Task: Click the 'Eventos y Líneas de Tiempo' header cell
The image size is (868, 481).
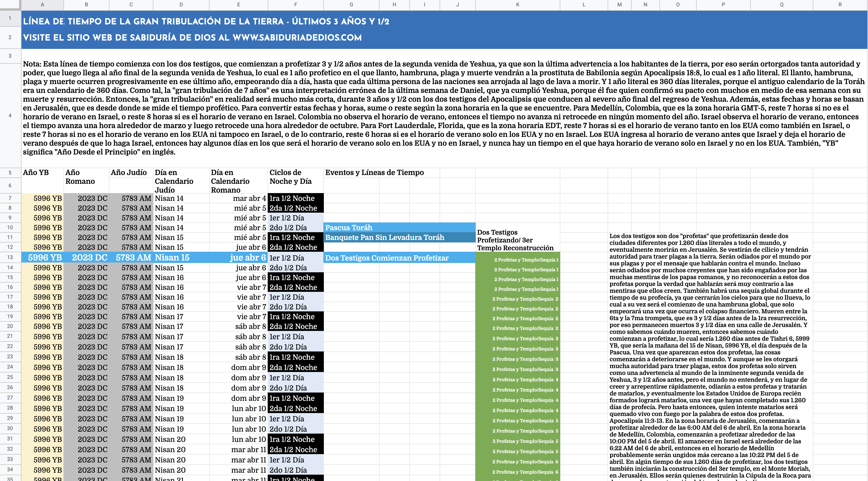Action: (x=374, y=172)
